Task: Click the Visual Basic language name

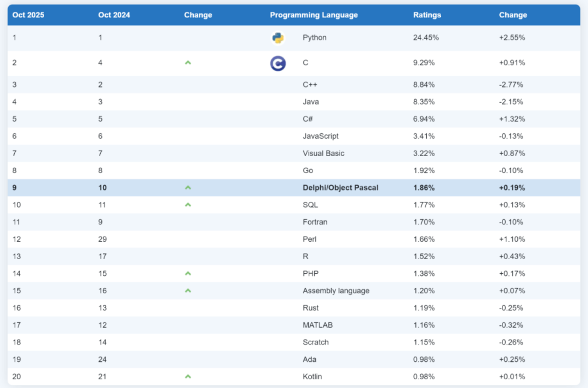Action: click(x=323, y=153)
